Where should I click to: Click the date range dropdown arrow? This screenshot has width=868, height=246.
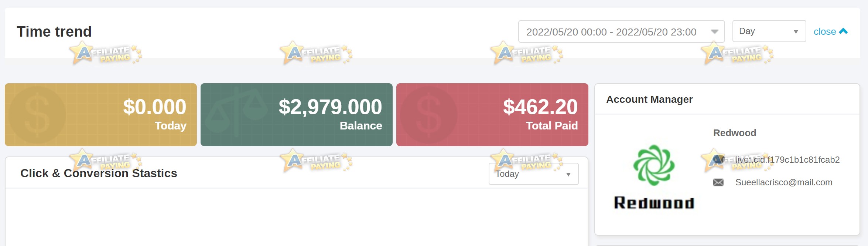pyautogui.click(x=715, y=32)
